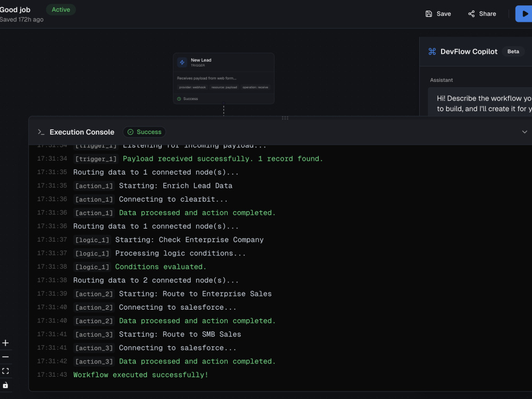Click the Share network icon
The height and width of the screenshot is (399, 532).
pos(471,14)
